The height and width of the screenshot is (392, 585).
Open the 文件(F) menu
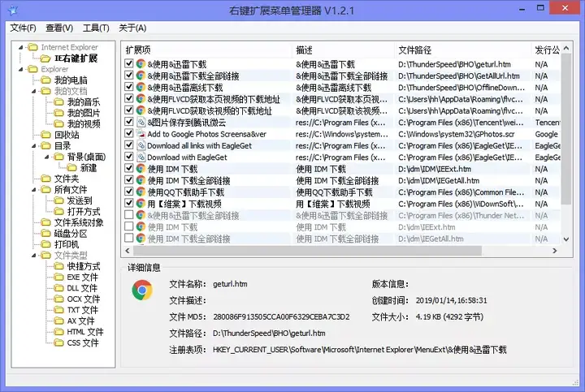(x=23, y=28)
